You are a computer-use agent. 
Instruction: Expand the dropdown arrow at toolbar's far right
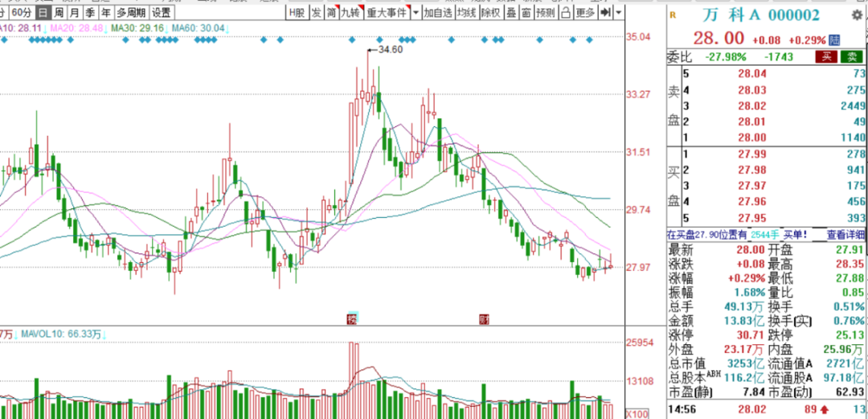tap(618, 12)
